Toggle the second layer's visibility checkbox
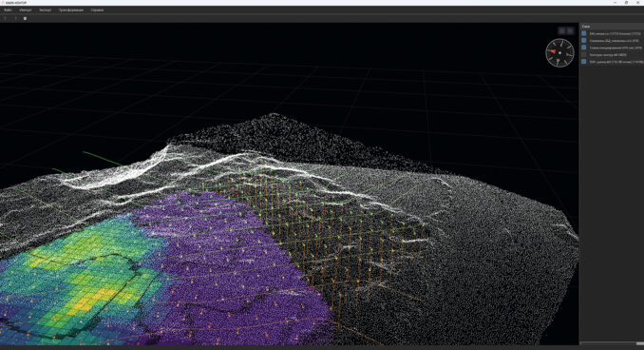The image size is (644, 350). click(x=583, y=41)
